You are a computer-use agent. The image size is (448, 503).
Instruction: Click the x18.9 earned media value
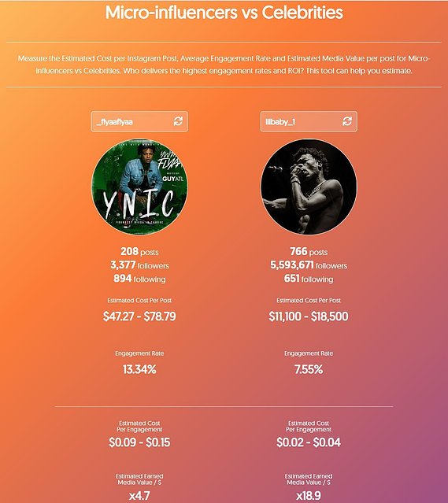(x=309, y=496)
